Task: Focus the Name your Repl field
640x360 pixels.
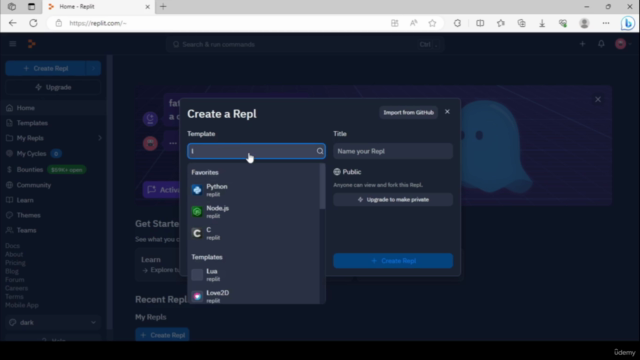Action: pyautogui.click(x=393, y=151)
